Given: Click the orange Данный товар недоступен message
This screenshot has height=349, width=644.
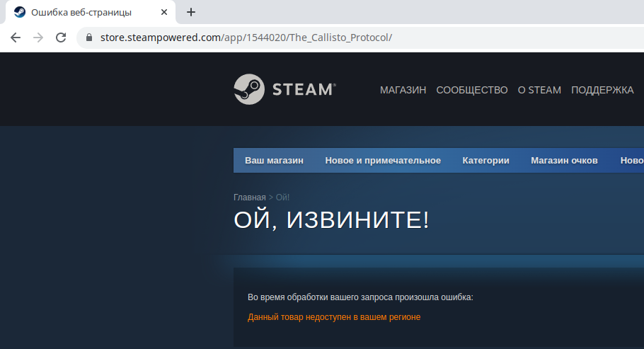Looking at the screenshot, I should (x=334, y=317).
